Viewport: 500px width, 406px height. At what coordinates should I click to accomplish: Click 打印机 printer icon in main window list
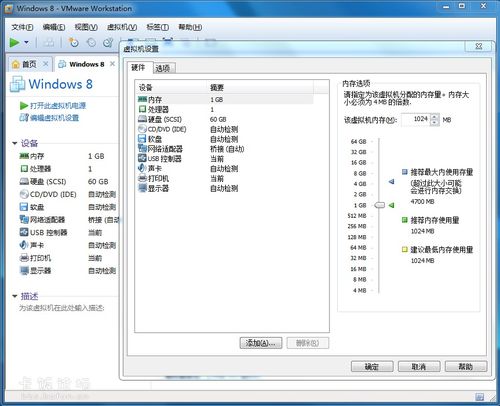24,258
